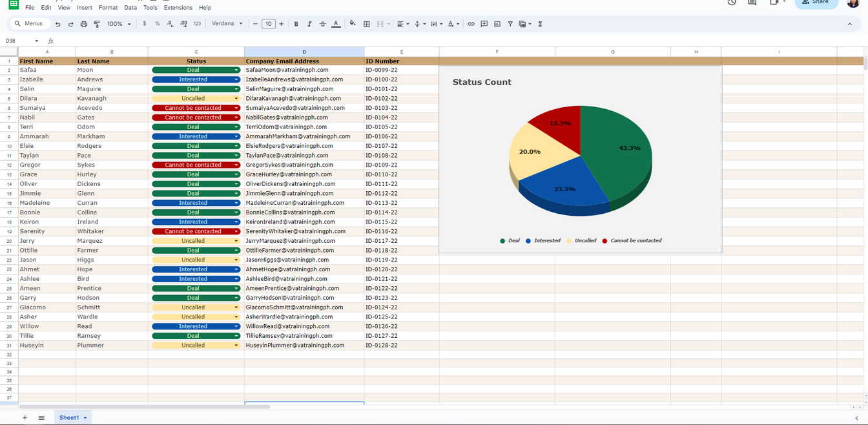Start a video call from the camera icon
868x425 pixels.
pyautogui.click(x=774, y=3)
